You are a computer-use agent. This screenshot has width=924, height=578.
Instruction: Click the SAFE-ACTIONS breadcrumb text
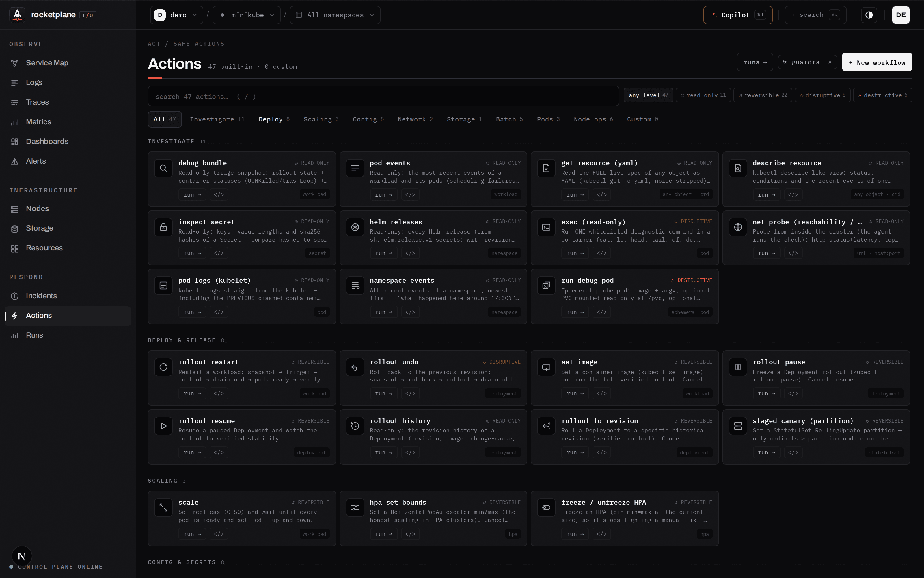click(x=199, y=44)
